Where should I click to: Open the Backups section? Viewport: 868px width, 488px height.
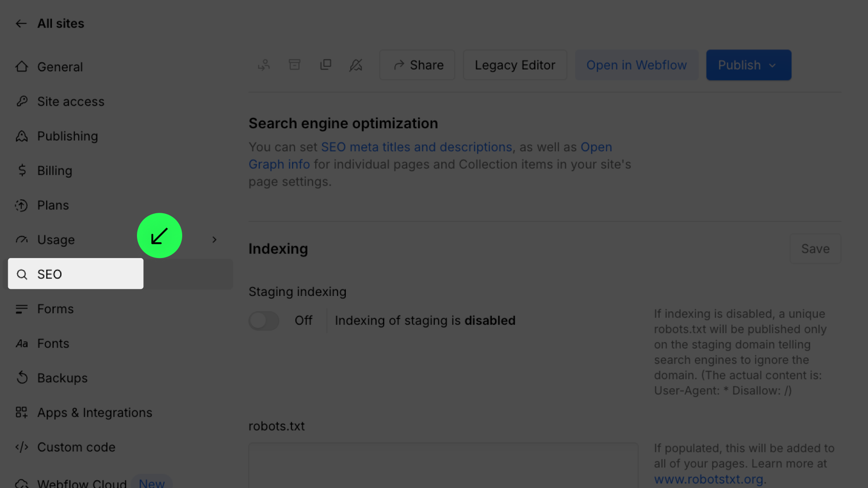tap(62, 378)
